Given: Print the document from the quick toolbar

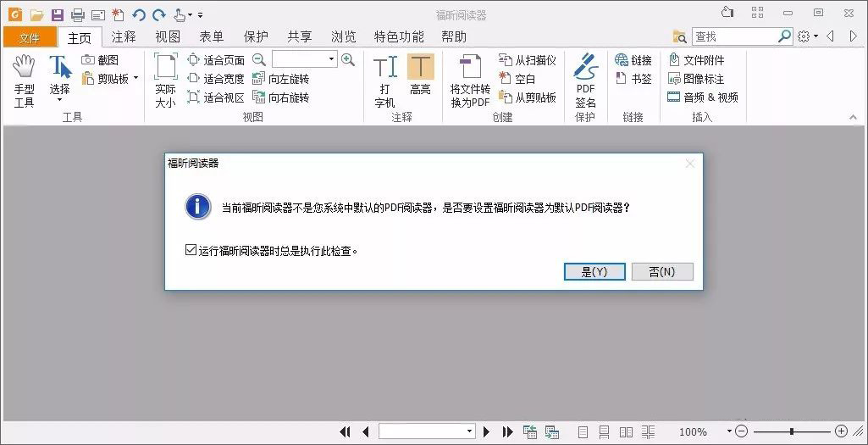Looking at the screenshot, I should tap(78, 15).
